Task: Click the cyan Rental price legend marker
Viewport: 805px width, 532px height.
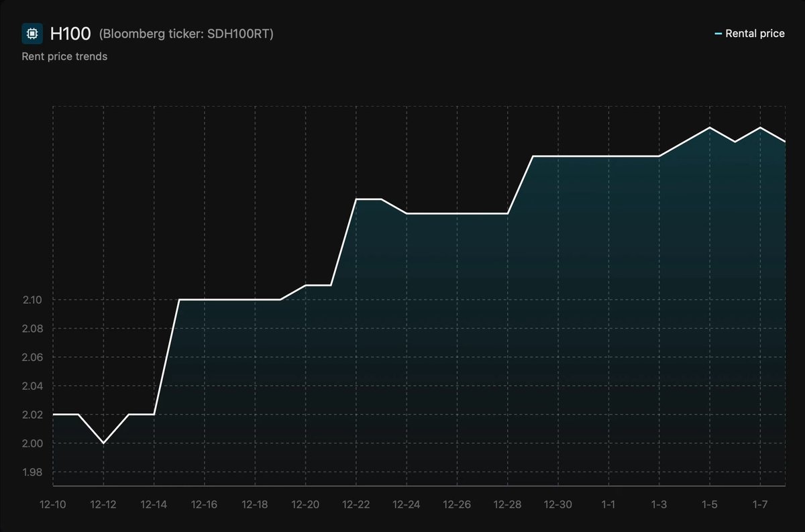Action: pyautogui.click(x=718, y=33)
